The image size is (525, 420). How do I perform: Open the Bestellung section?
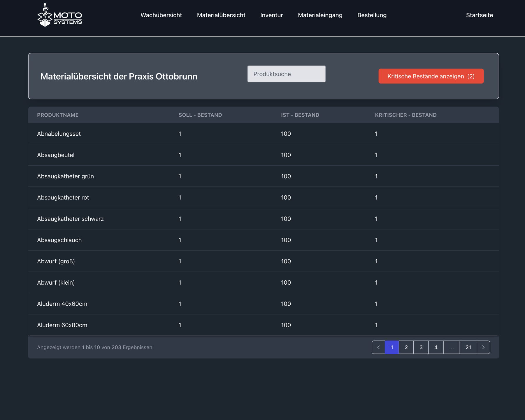372,15
